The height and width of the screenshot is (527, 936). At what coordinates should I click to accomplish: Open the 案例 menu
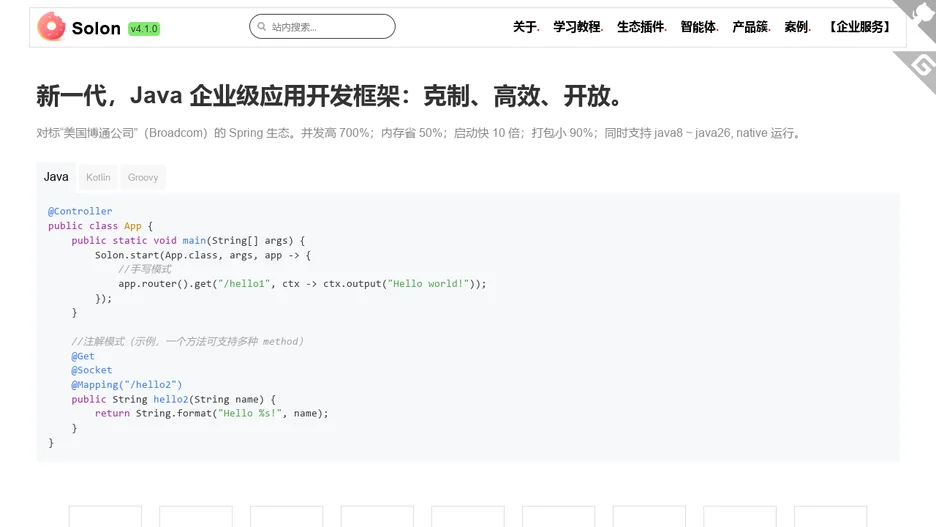point(797,27)
